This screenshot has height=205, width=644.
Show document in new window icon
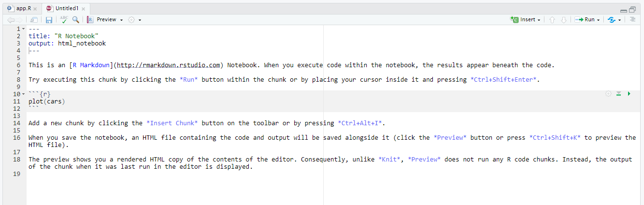click(34, 20)
